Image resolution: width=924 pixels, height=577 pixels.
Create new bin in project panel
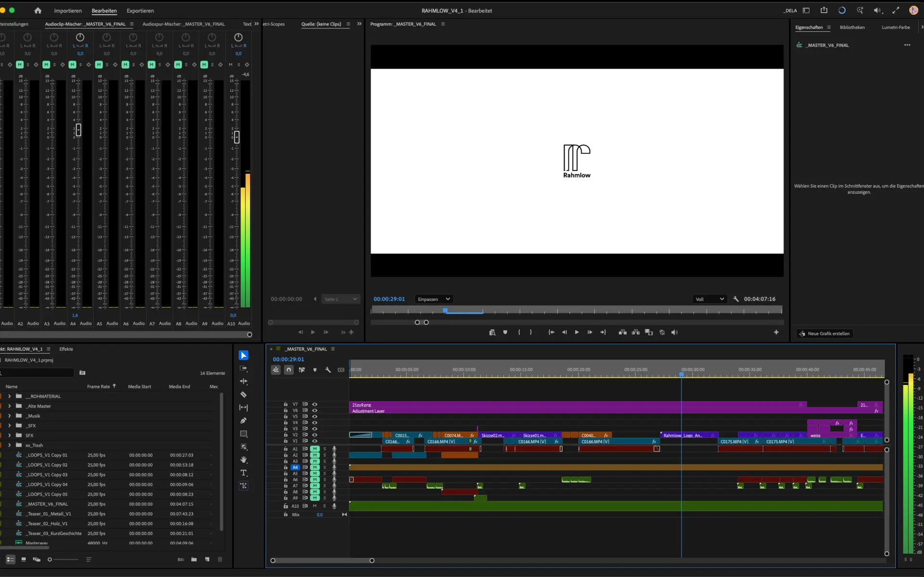194,560
